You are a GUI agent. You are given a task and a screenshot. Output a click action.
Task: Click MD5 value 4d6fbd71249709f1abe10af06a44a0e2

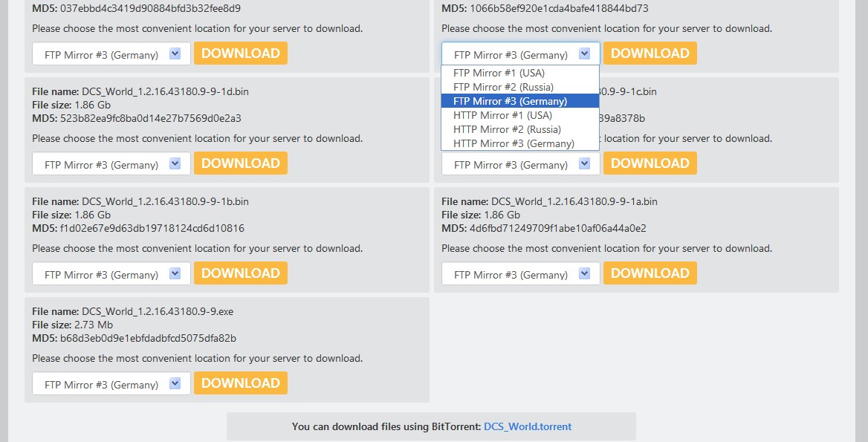click(558, 229)
